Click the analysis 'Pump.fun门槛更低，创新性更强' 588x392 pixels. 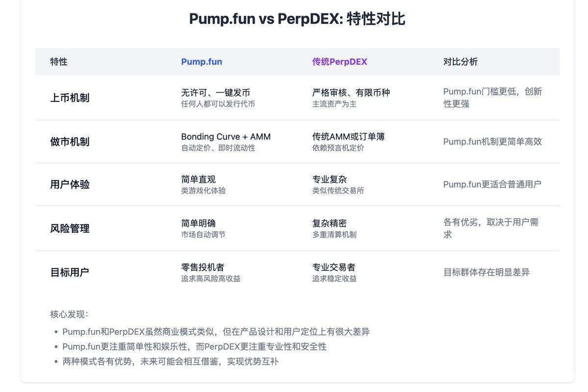[492, 98]
